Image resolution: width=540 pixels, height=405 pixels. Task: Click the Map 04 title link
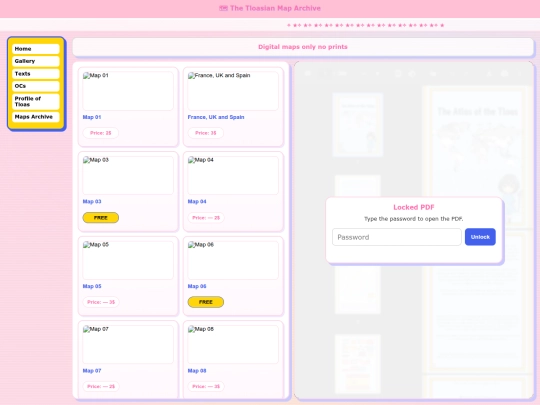tap(197, 201)
